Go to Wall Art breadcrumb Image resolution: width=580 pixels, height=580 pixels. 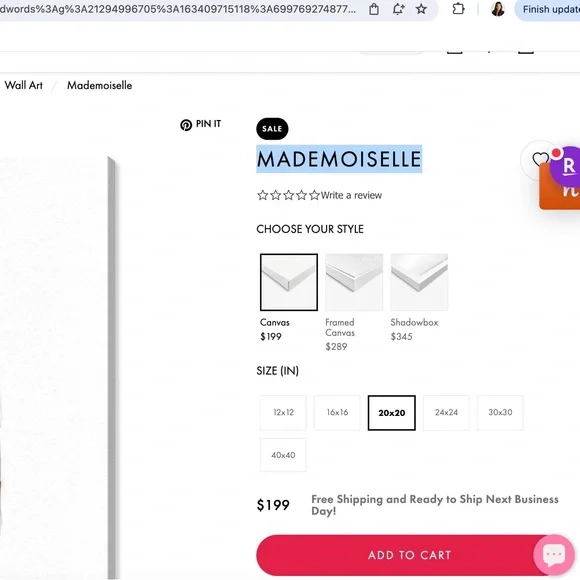24,85
